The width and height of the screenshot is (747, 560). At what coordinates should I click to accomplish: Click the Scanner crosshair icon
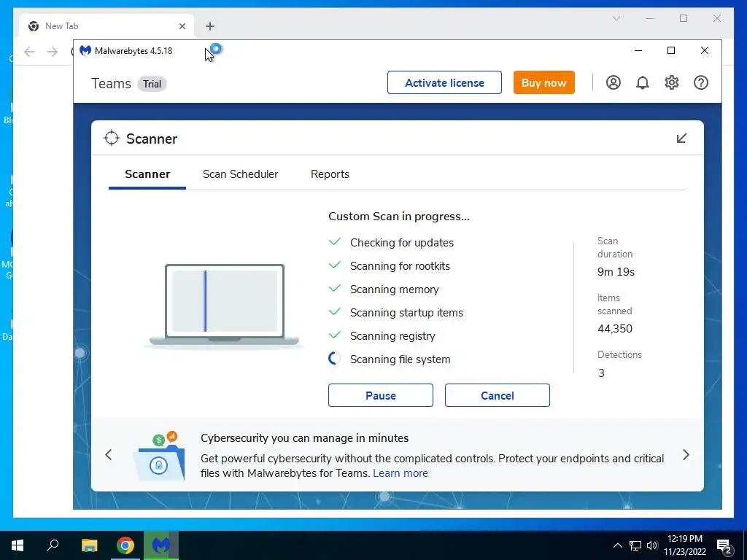(x=112, y=138)
